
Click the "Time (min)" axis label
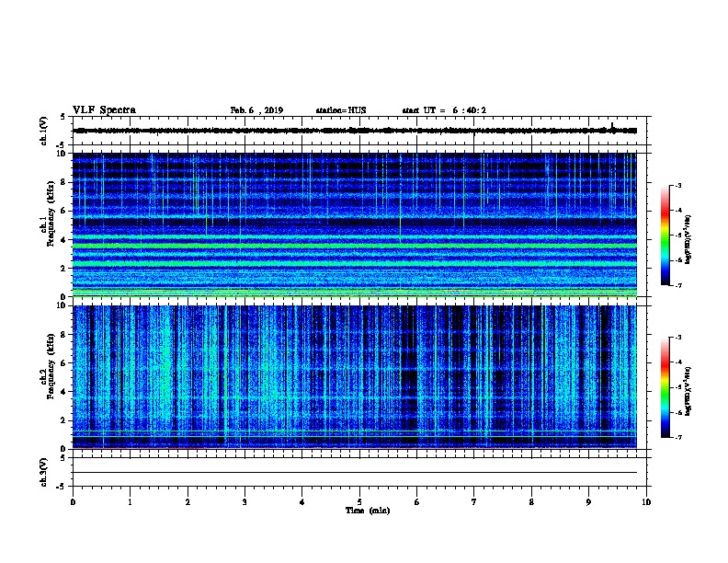368,511
